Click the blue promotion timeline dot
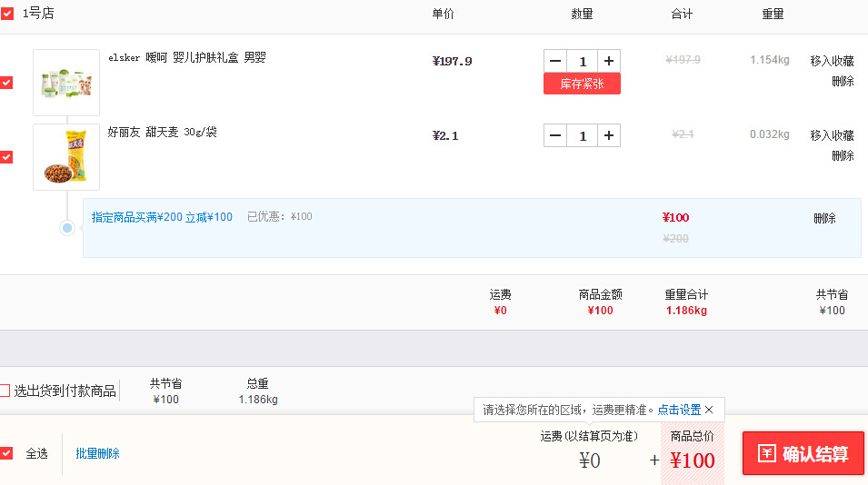 (67, 228)
